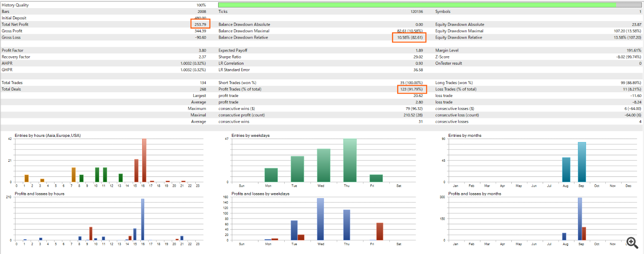Click the Sep blue profit bar in monthly profits chart
Viewport: 644px width, 254px height.
580,219
